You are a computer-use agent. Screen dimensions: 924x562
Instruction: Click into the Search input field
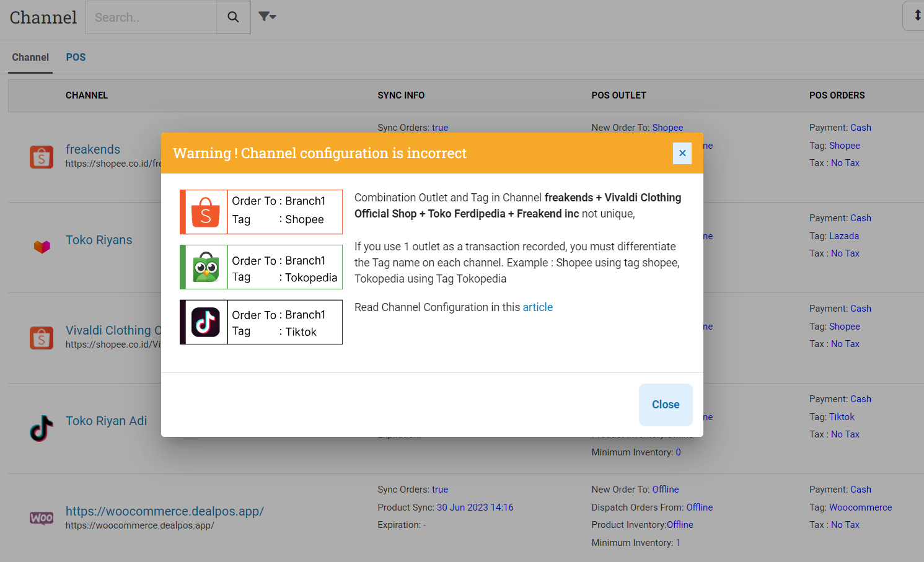pyautogui.click(x=151, y=17)
